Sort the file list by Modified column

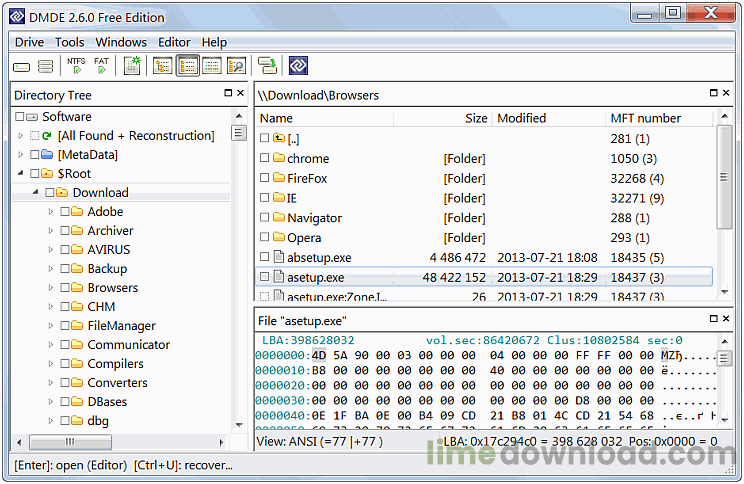click(522, 118)
